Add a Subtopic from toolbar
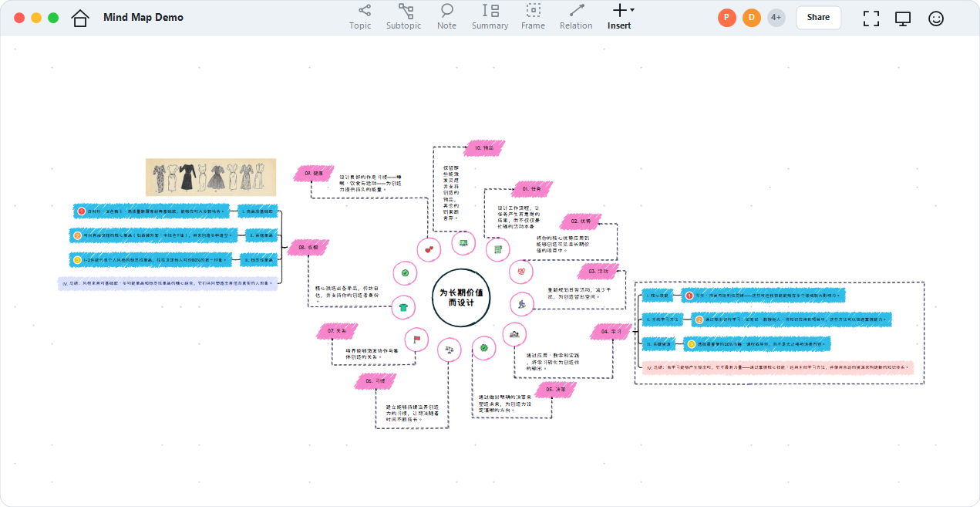This screenshot has height=507, width=980. (404, 17)
